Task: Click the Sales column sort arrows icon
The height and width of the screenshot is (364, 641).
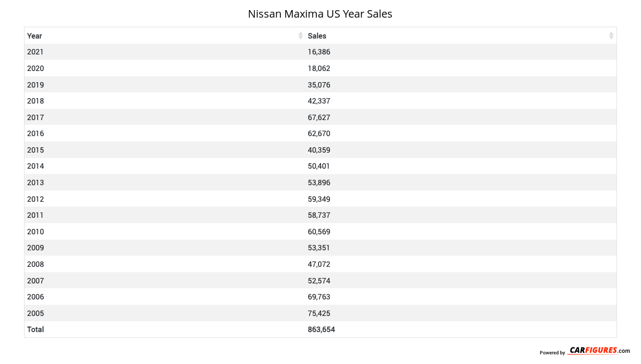Action: coord(611,36)
